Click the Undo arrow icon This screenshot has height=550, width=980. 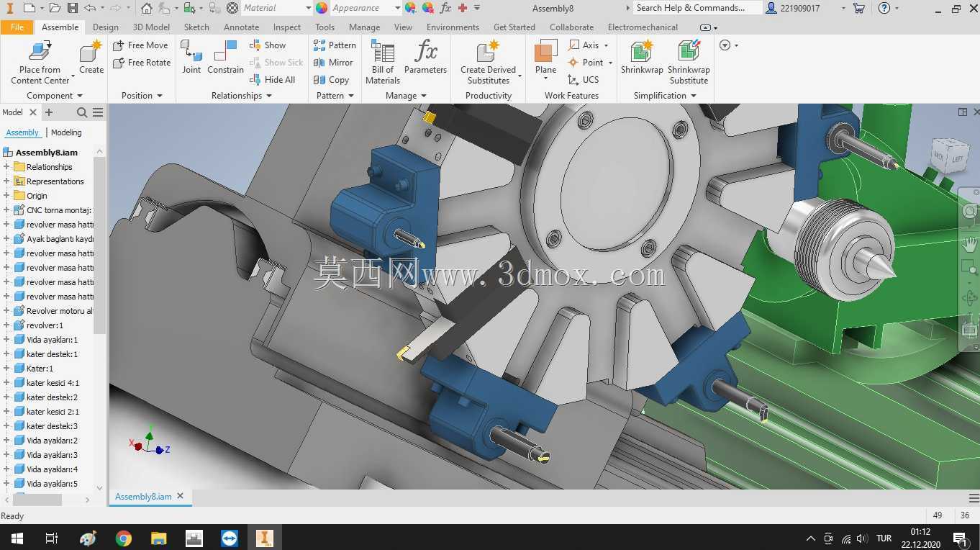pyautogui.click(x=90, y=8)
